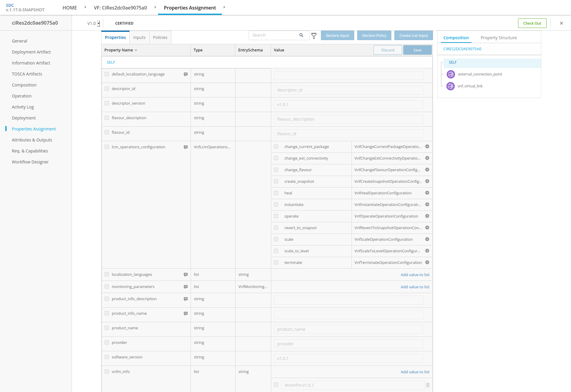Close the resource view with X
571x392 pixels.
coord(561,23)
